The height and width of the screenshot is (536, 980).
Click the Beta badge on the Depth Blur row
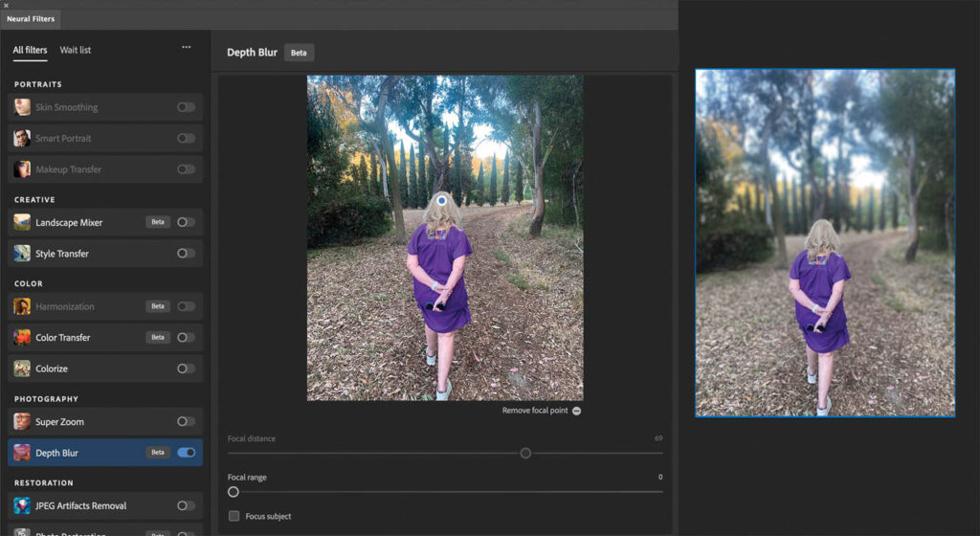pyautogui.click(x=158, y=453)
